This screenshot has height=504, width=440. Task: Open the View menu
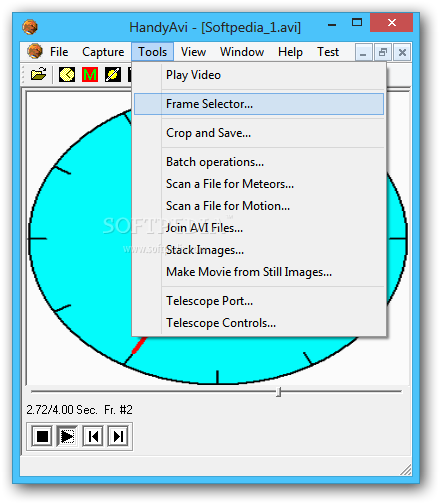click(x=193, y=52)
